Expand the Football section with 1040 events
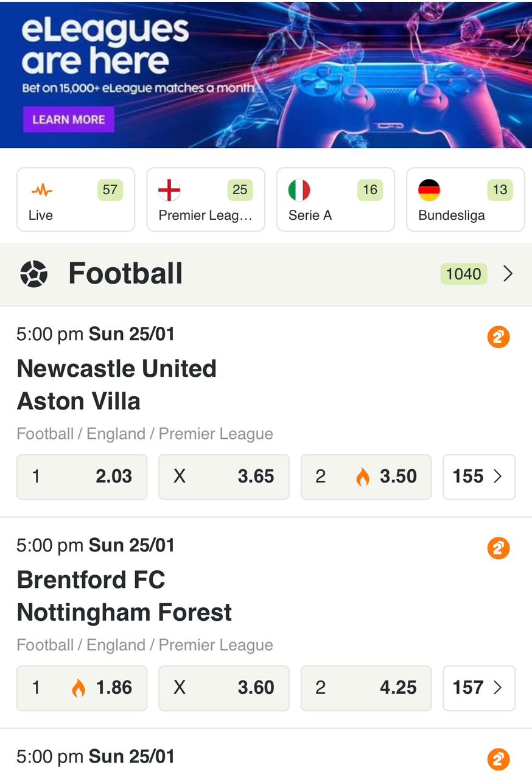 508,274
